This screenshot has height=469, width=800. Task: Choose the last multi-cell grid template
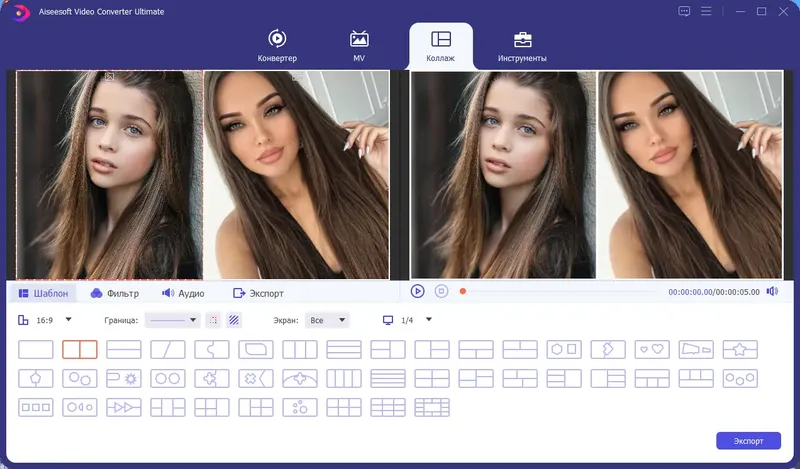click(432, 408)
